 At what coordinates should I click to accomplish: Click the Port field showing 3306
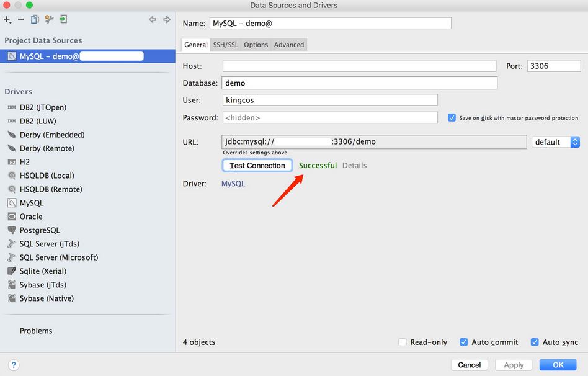click(554, 66)
